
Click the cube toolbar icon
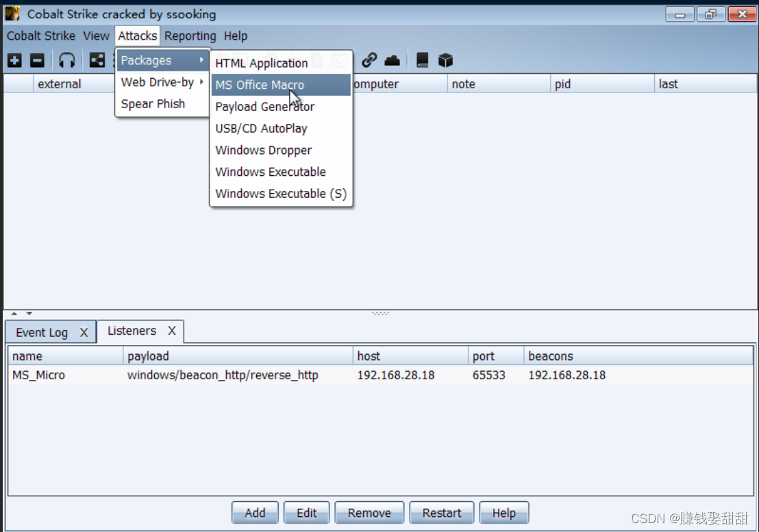pos(445,60)
